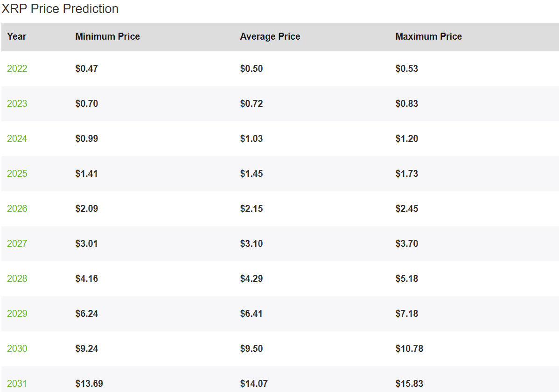Open the 2025 year link
559x392 pixels.
[x=17, y=174]
